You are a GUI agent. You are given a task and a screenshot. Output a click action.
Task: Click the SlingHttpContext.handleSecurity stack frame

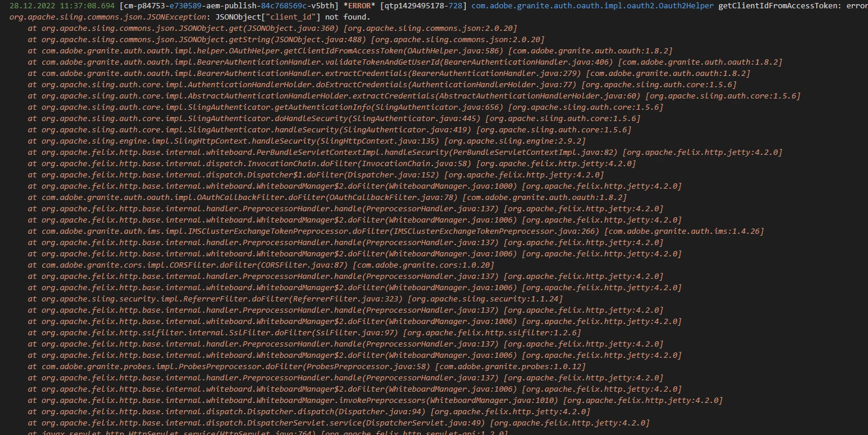[x=307, y=141]
